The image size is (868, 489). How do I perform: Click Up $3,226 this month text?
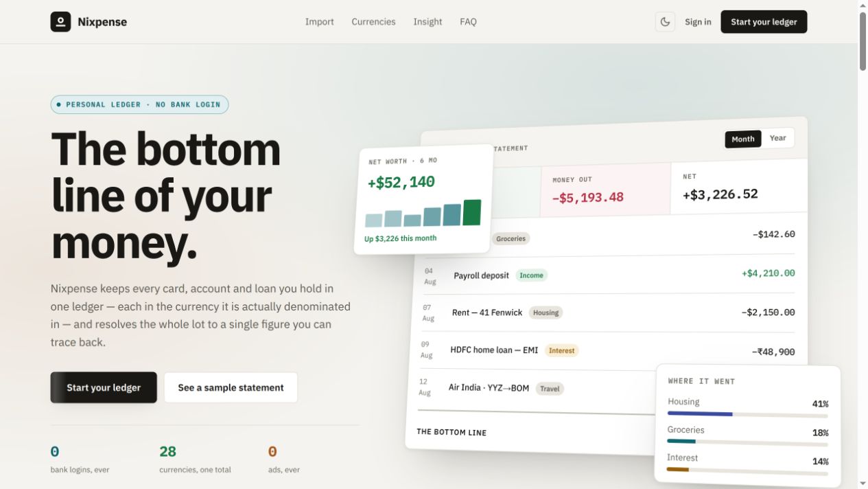click(400, 238)
